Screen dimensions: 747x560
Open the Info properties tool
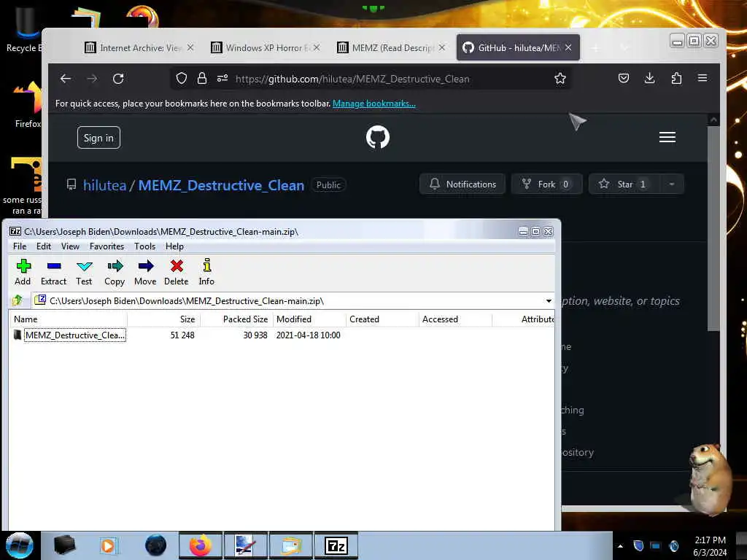coord(206,273)
